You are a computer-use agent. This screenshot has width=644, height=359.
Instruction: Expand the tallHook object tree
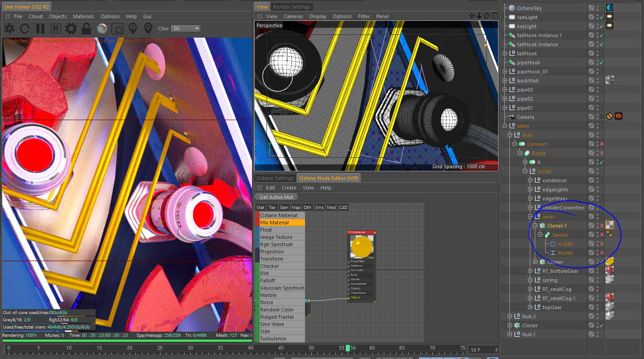tap(505, 53)
